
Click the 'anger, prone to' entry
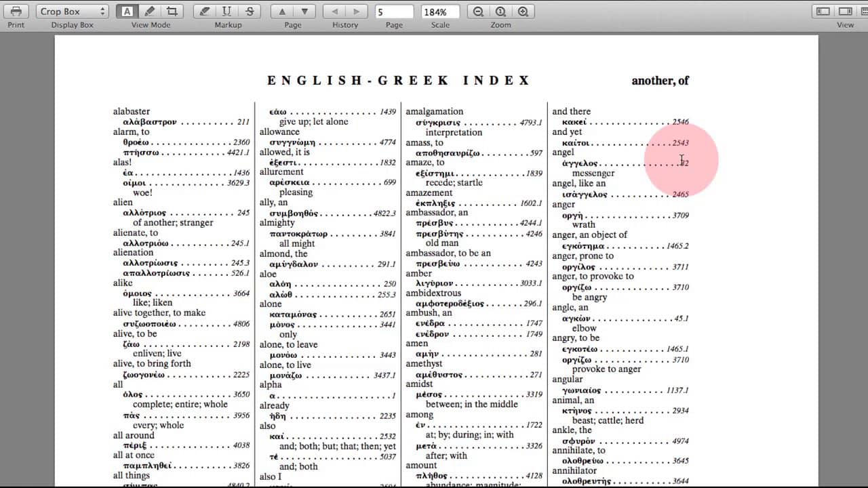pos(583,256)
